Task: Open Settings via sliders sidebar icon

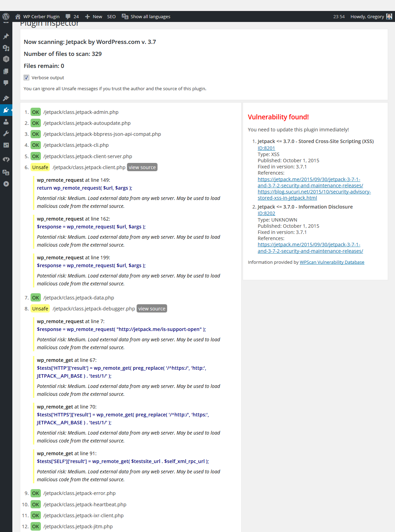Action: click(6, 145)
